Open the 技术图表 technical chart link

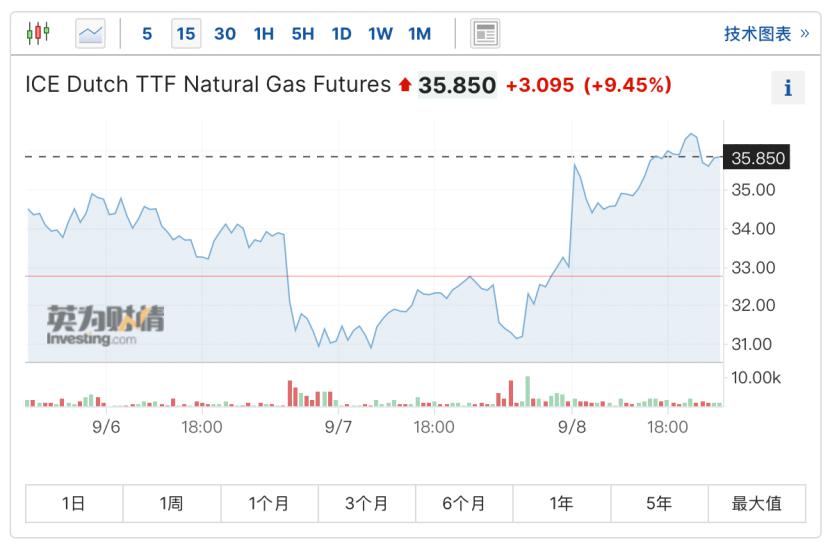coord(766,34)
